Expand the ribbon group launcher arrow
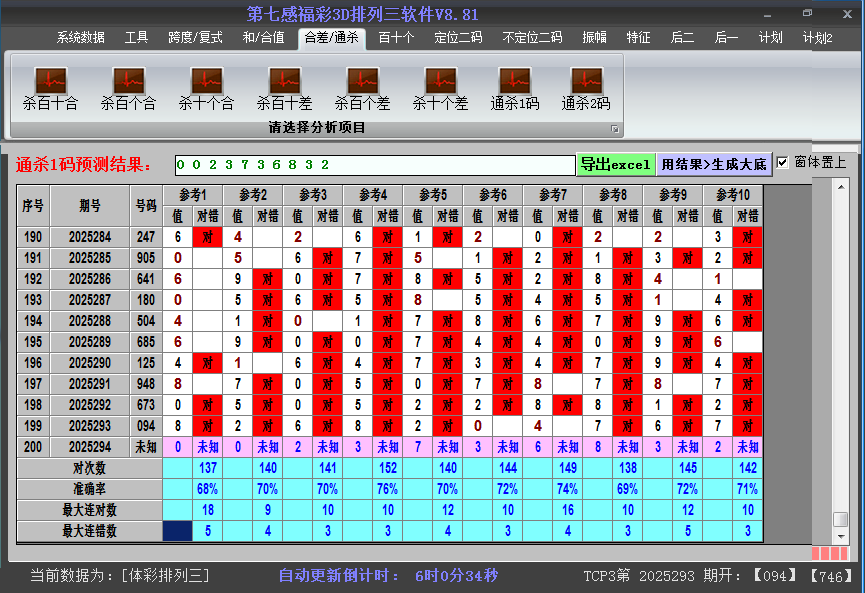This screenshot has height=593, width=865. tap(615, 129)
